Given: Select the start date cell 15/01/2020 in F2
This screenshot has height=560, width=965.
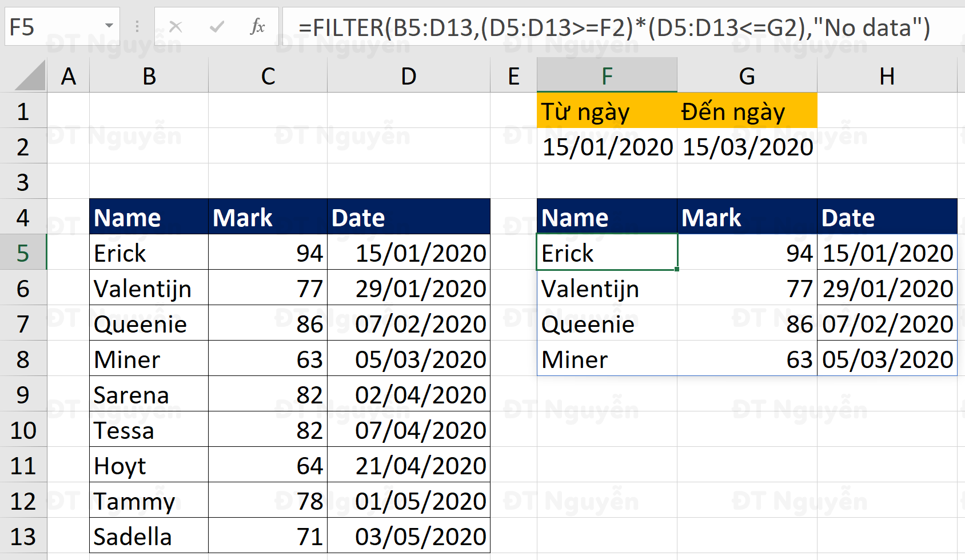Looking at the screenshot, I should pos(607,147).
